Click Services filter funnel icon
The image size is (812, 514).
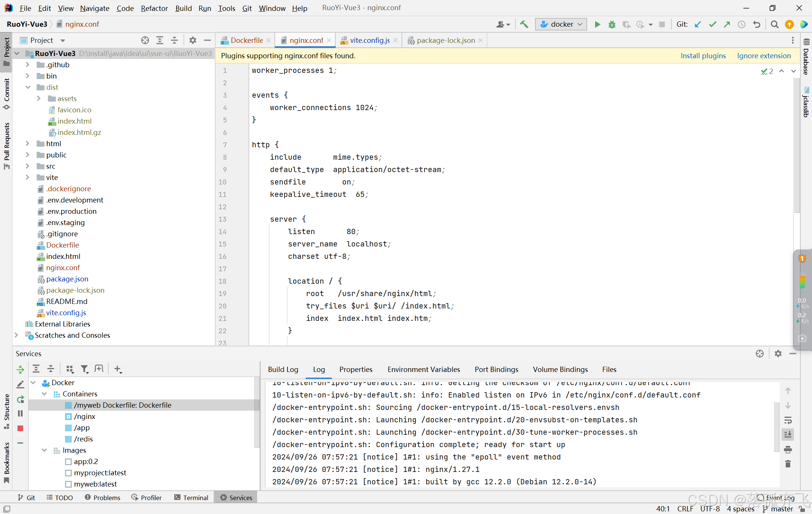(x=85, y=369)
